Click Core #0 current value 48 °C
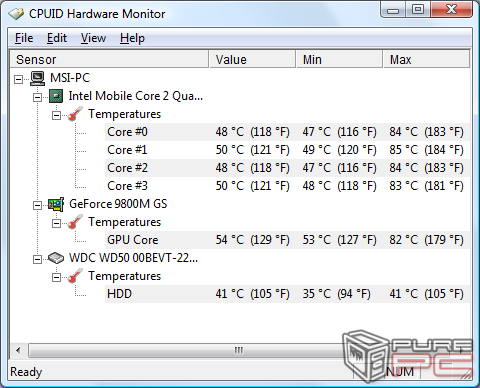480x388 pixels. pos(252,132)
